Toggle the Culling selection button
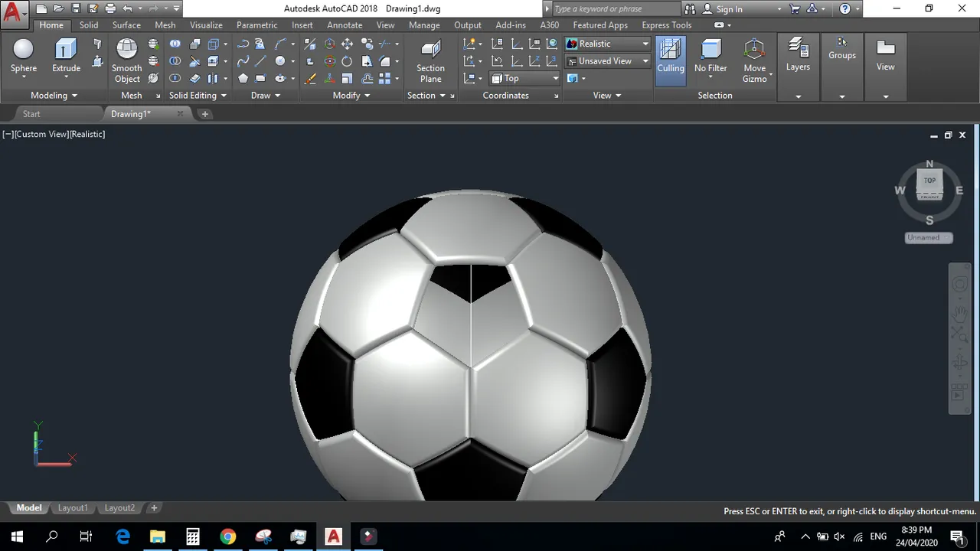 [x=671, y=60]
